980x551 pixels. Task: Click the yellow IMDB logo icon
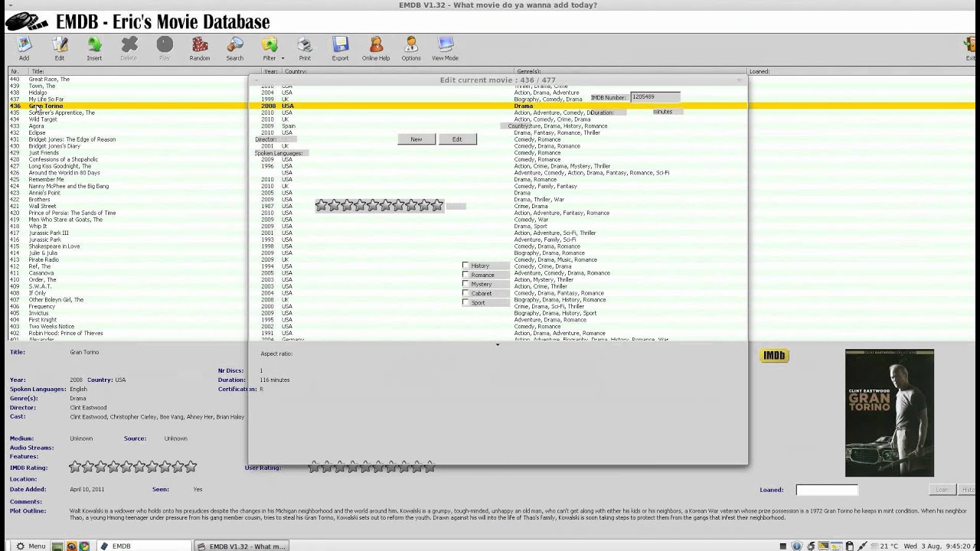[x=774, y=355]
